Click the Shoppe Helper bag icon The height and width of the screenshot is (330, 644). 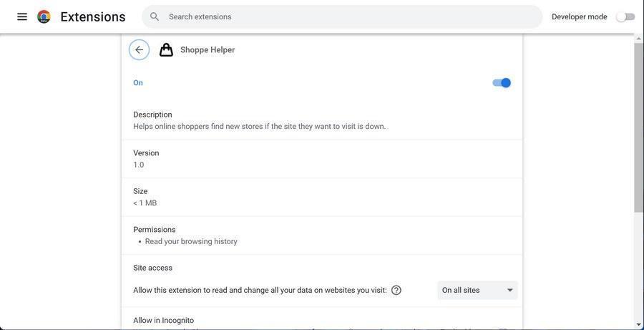pos(166,50)
